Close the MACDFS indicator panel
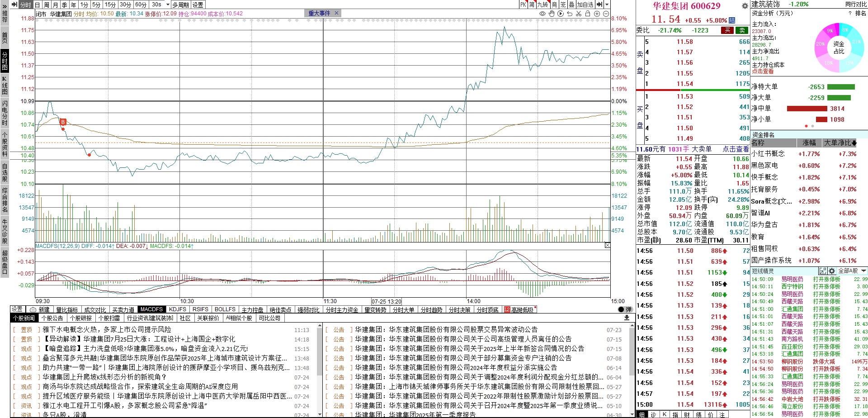The image size is (868, 418). tap(607, 245)
